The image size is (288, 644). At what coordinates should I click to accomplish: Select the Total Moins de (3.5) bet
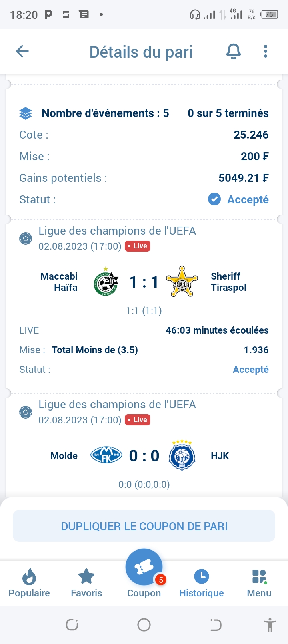(x=95, y=350)
